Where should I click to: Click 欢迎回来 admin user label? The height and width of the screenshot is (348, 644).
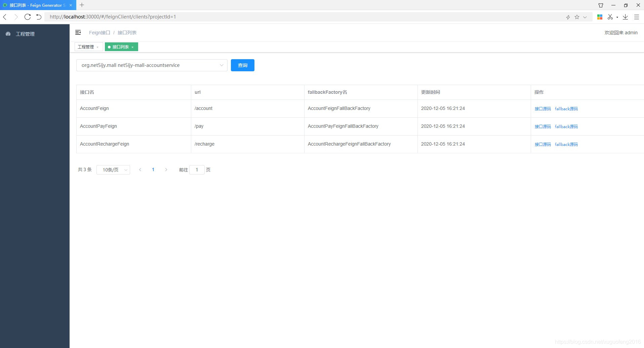point(621,33)
